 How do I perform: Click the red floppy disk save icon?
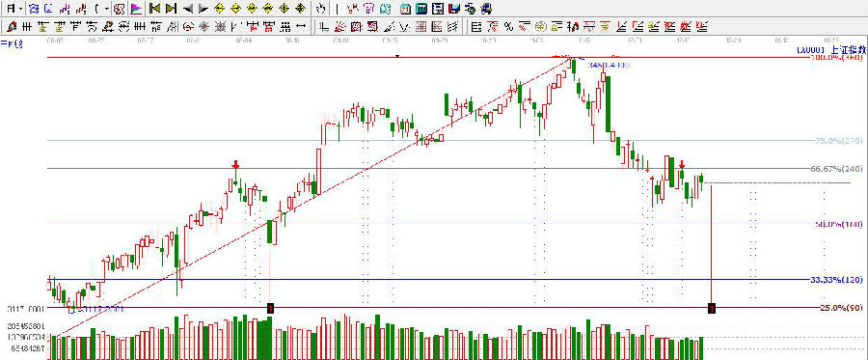click(x=454, y=9)
